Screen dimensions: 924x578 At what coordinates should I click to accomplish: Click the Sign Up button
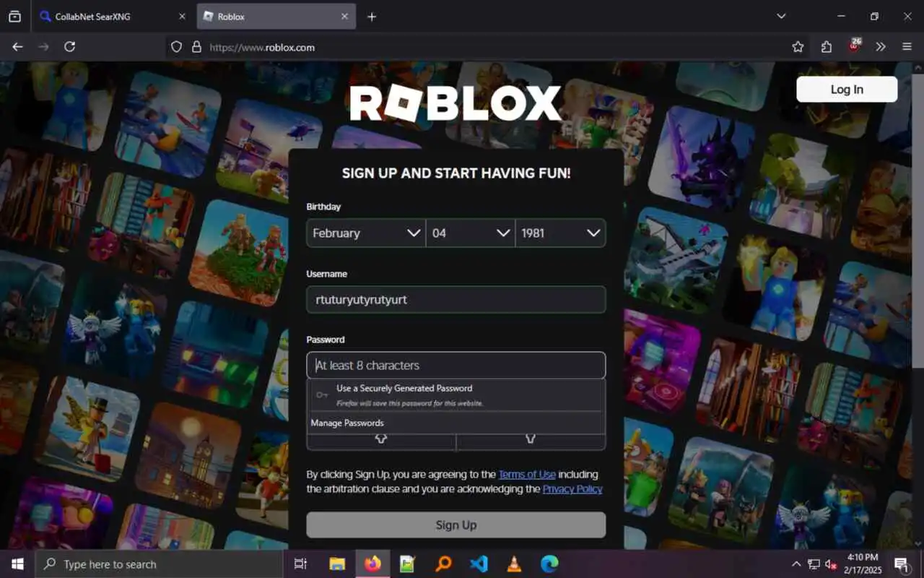pyautogui.click(x=456, y=525)
